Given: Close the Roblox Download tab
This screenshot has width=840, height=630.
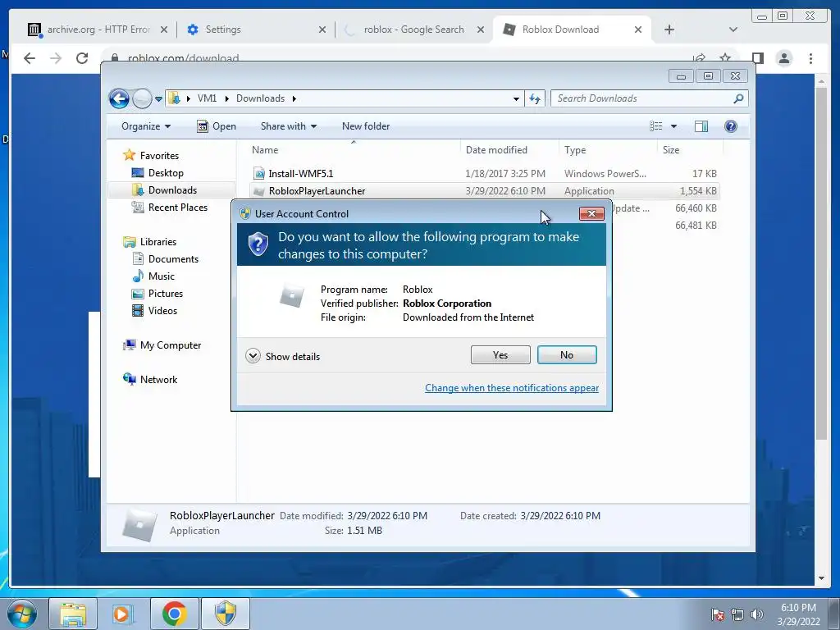Looking at the screenshot, I should click(x=637, y=30).
